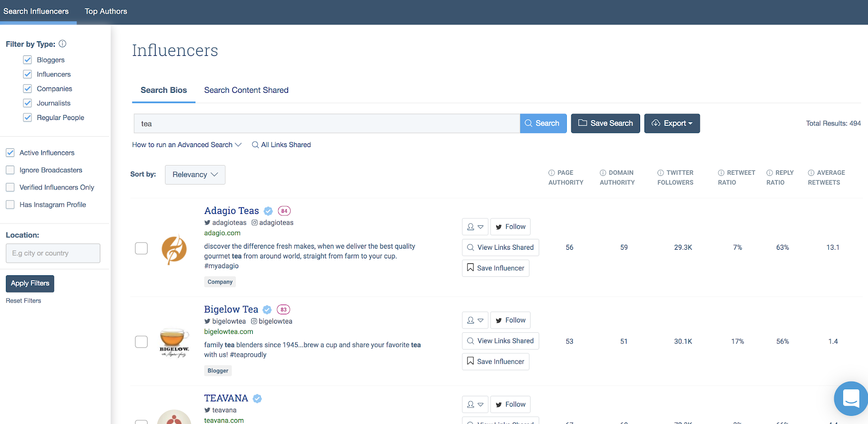Open the TEAVANA profile name
Viewport: 868px width, 424px height.
click(x=226, y=398)
